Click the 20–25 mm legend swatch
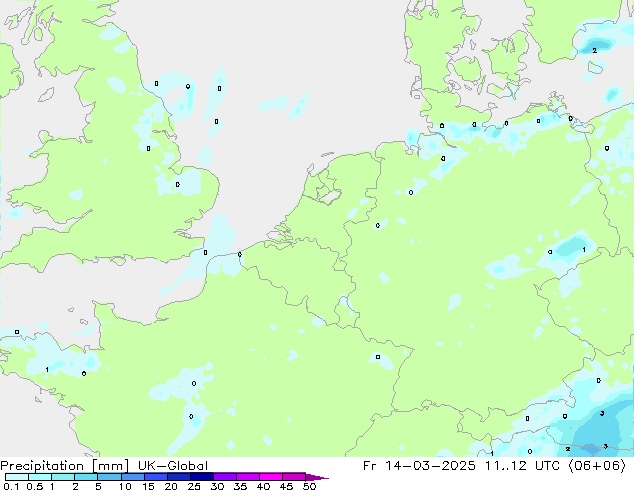634x490 pixels. 179,477
